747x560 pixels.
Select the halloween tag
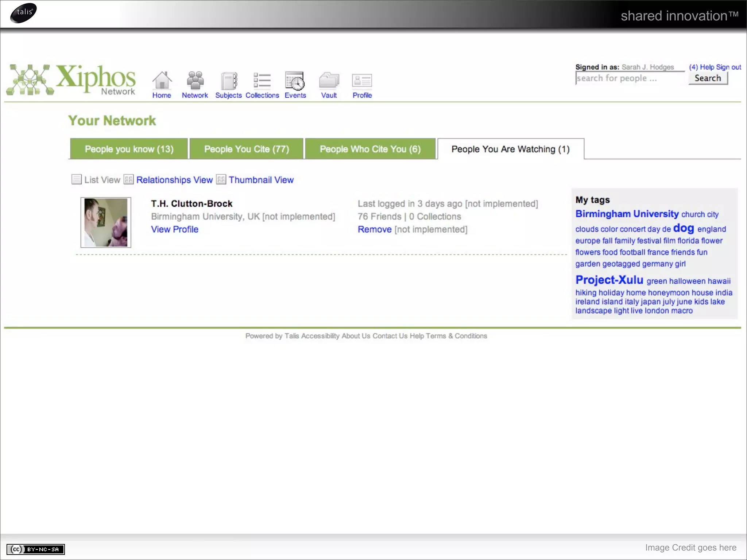tap(687, 281)
